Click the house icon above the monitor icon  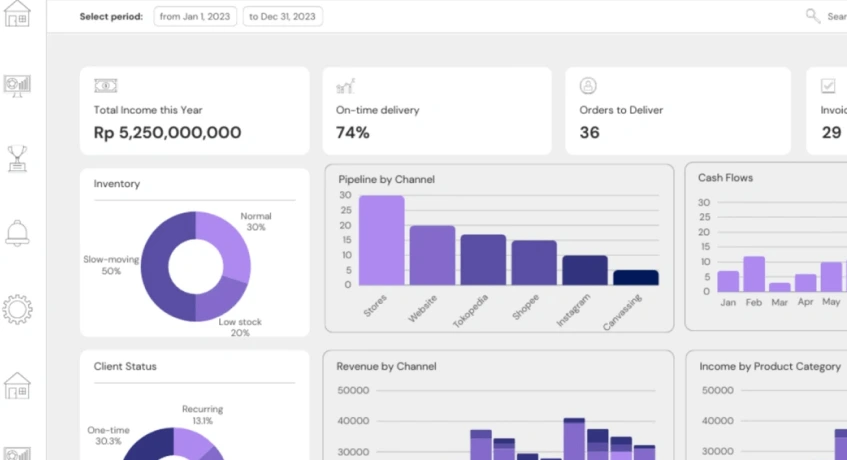(17, 13)
